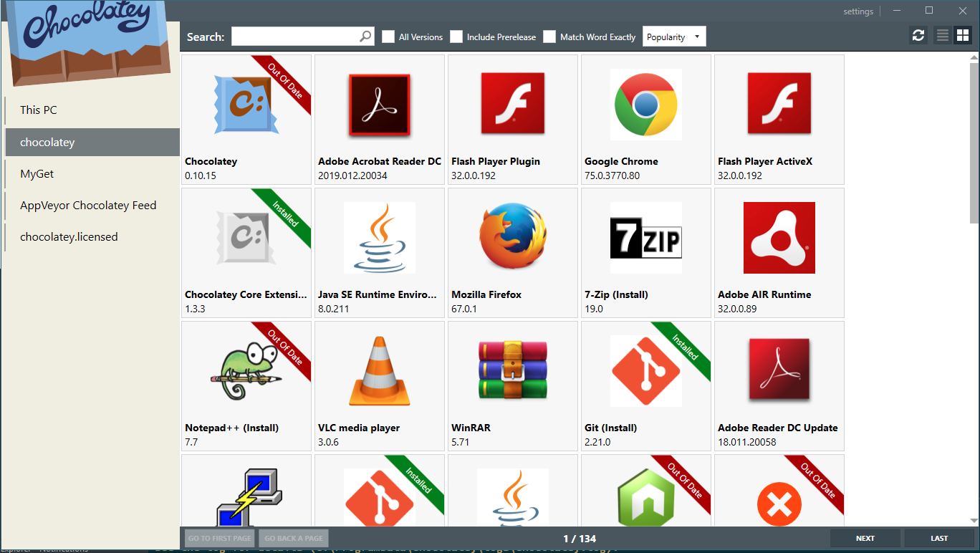
Task: Click the 7-Zip (Install) title
Action: 615,294
